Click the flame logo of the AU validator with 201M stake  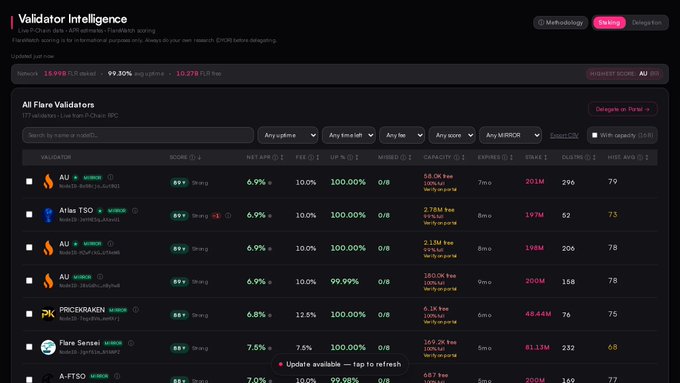point(48,181)
